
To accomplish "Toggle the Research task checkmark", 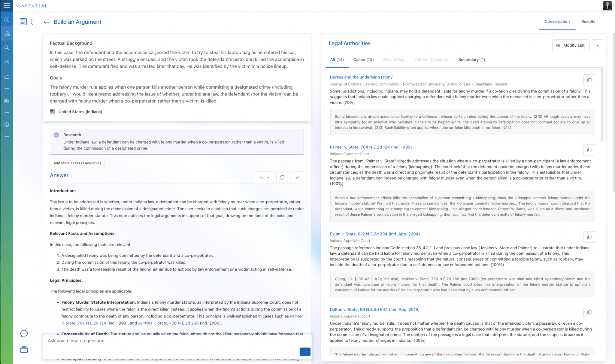I will pyautogui.click(x=56, y=135).
